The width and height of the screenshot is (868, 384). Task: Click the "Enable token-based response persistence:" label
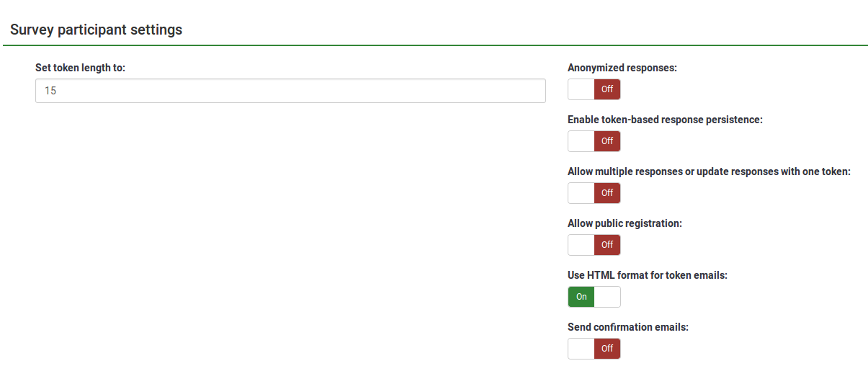pyautogui.click(x=665, y=120)
